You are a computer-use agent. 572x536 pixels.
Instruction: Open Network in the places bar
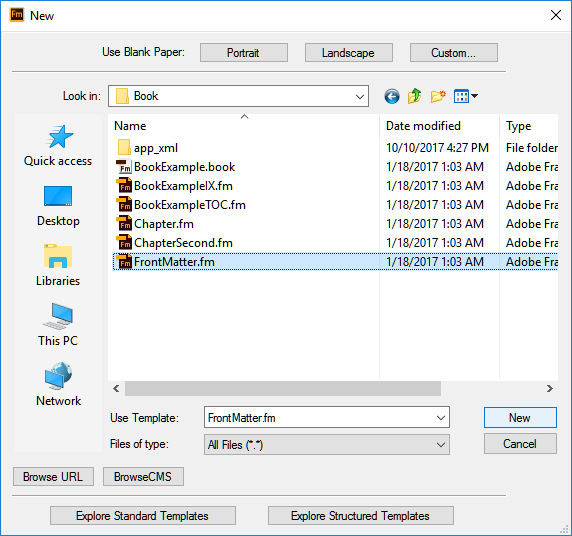[58, 385]
